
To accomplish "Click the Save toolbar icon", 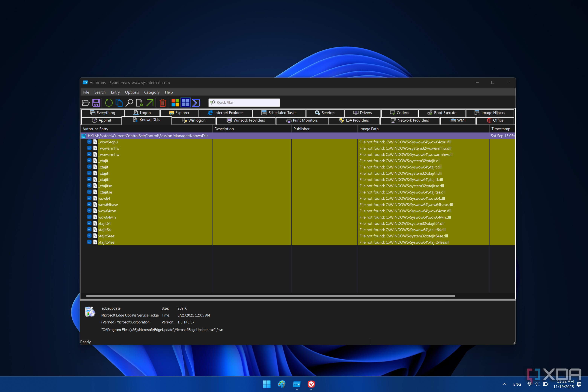I will click(x=96, y=103).
